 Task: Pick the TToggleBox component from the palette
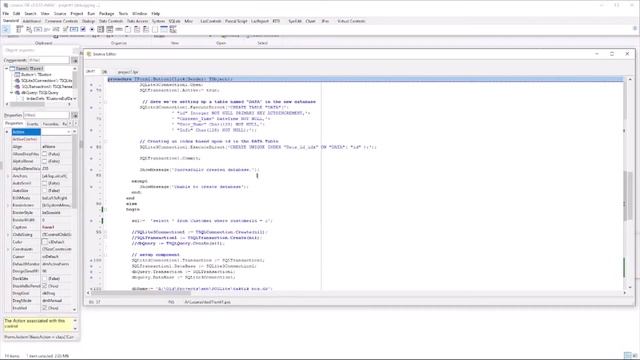pyautogui.click(x=74, y=29)
